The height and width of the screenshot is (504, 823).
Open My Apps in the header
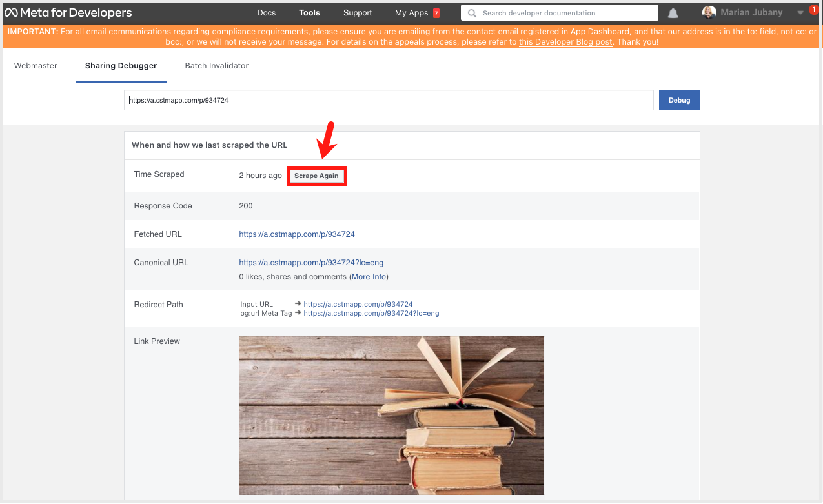(x=411, y=13)
